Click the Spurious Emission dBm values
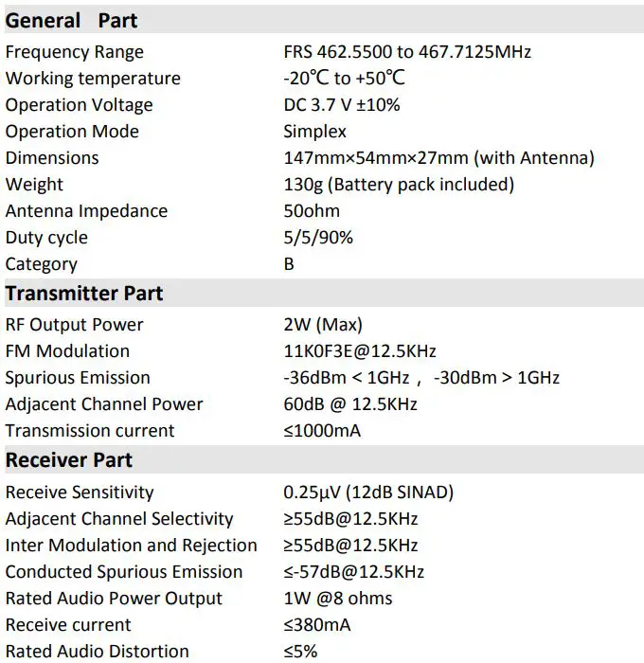 [421, 378]
